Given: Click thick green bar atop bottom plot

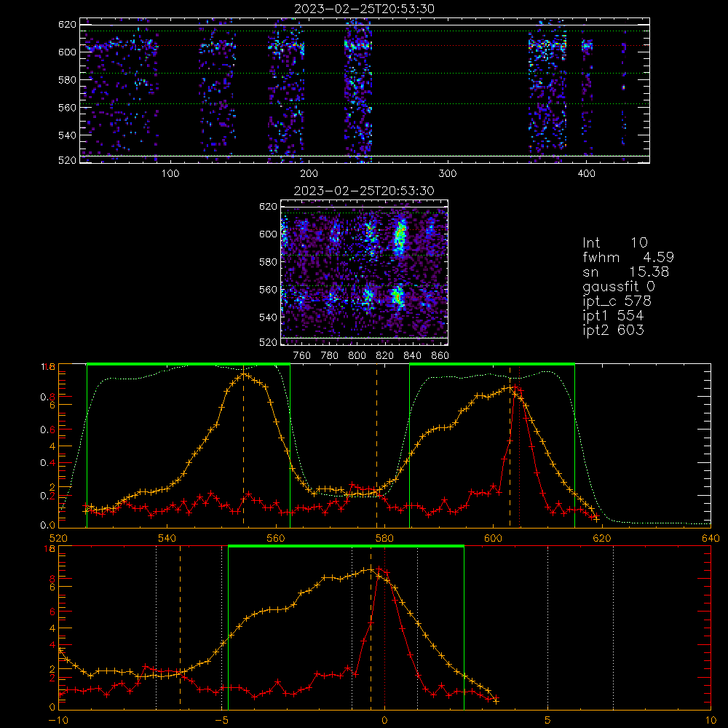Looking at the screenshot, I should [346, 546].
